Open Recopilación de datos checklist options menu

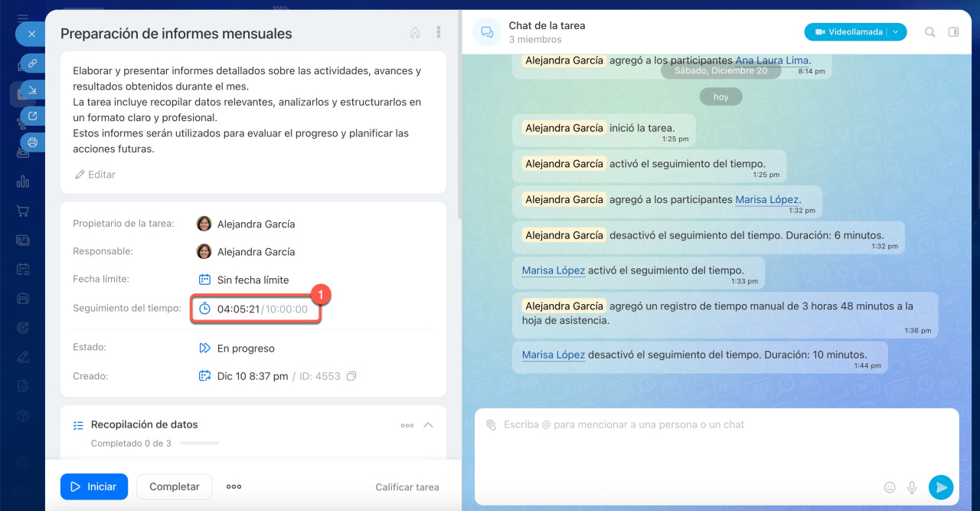tap(407, 425)
